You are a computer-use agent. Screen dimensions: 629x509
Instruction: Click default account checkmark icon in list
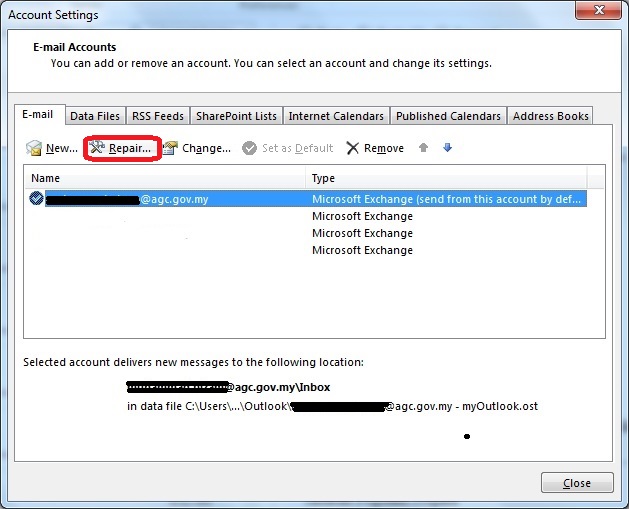36,199
